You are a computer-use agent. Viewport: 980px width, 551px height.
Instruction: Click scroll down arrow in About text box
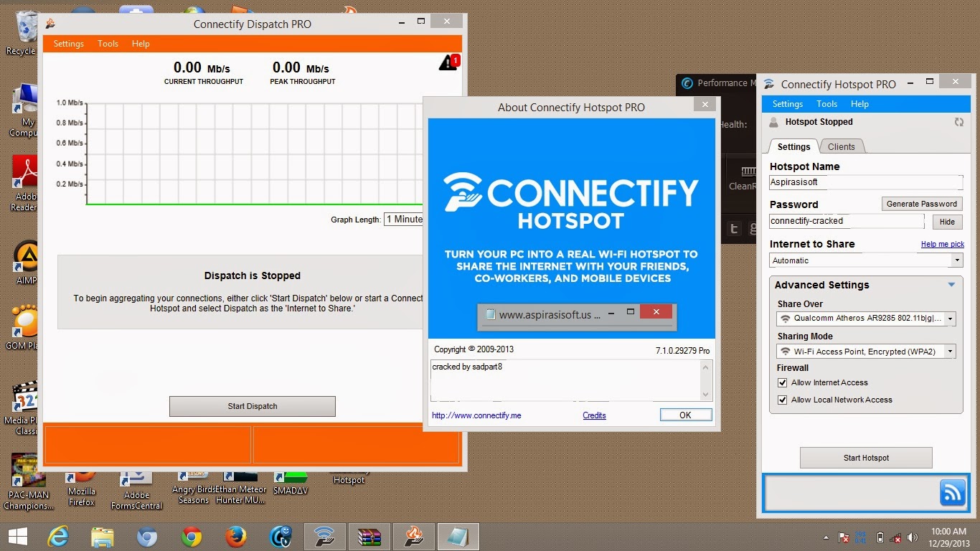705,395
